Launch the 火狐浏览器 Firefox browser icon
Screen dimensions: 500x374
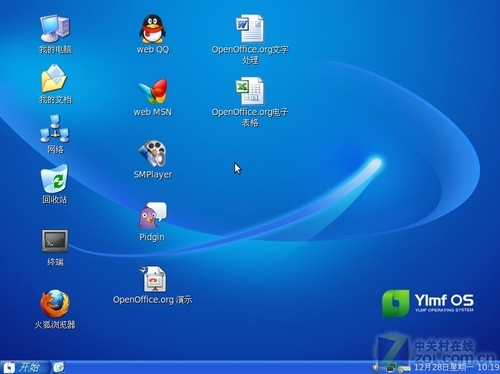[x=55, y=304]
